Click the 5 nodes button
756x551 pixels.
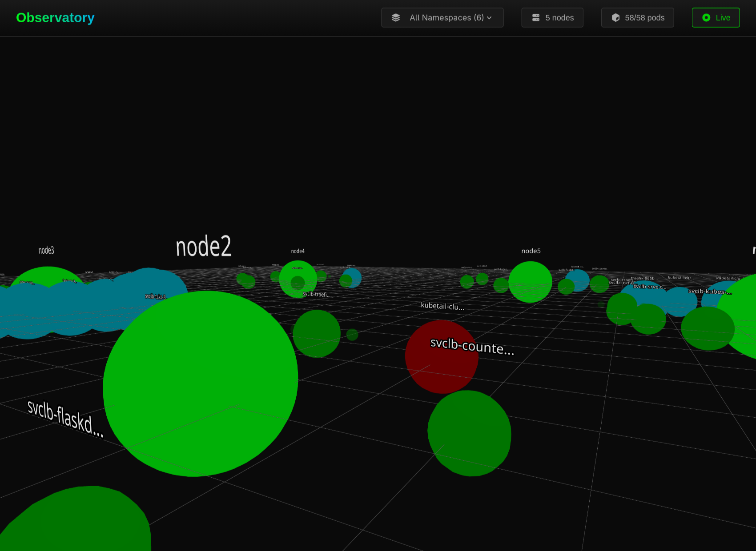[552, 18]
